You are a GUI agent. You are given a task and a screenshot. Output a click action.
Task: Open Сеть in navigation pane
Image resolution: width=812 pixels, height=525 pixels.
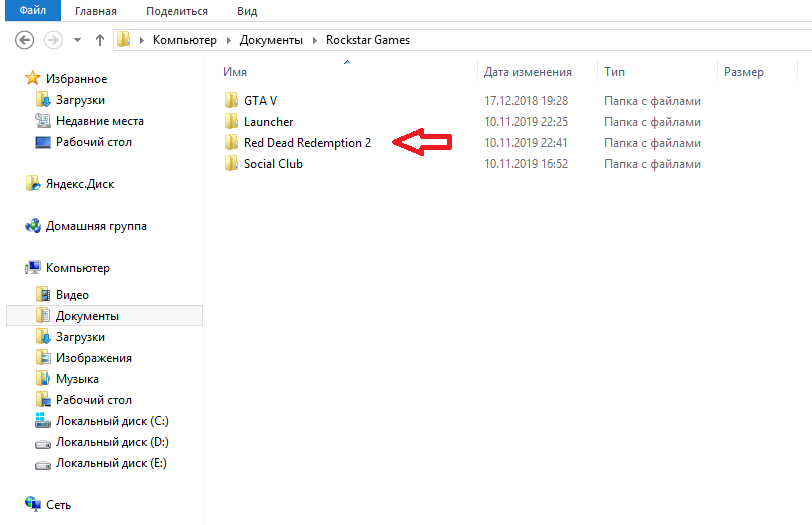click(58, 505)
